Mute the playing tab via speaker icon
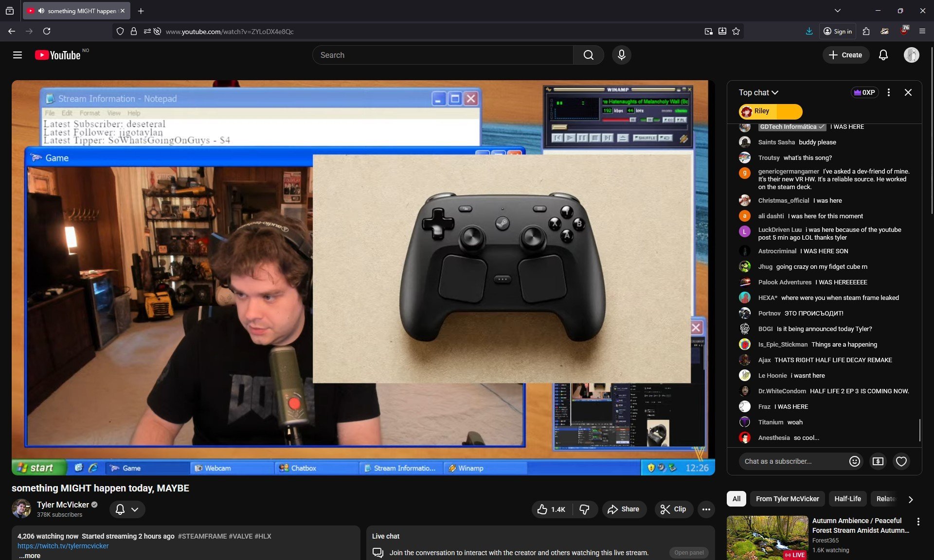 pyautogui.click(x=41, y=11)
